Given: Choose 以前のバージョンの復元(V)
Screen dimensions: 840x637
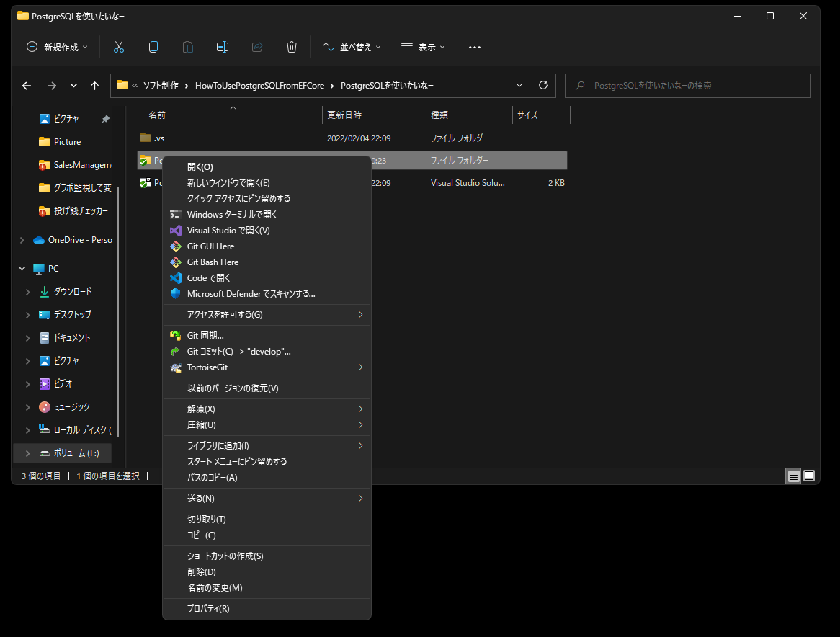Looking at the screenshot, I should (x=267, y=388).
